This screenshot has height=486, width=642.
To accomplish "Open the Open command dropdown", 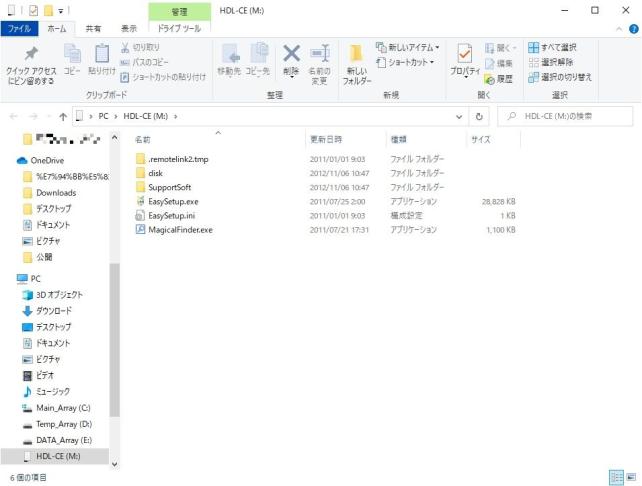I will coord(501,48).
